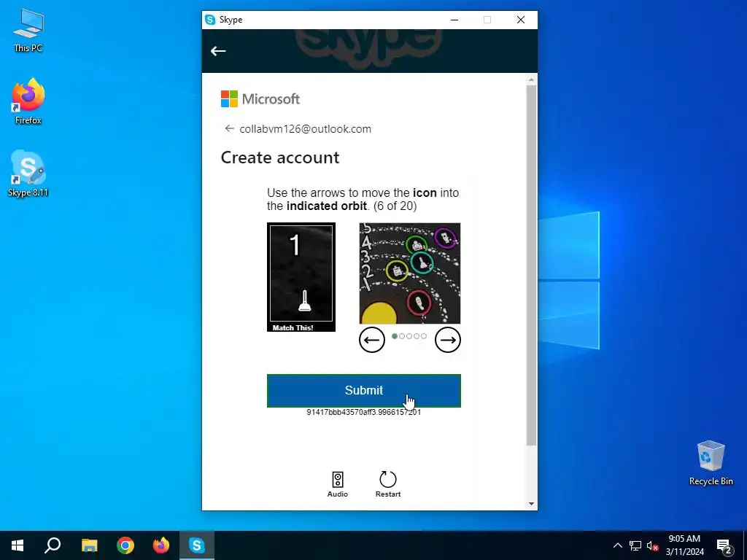Screen dimensions: 747x560
Task: Click the Skype title bar app icon
Action: (210, 20)
